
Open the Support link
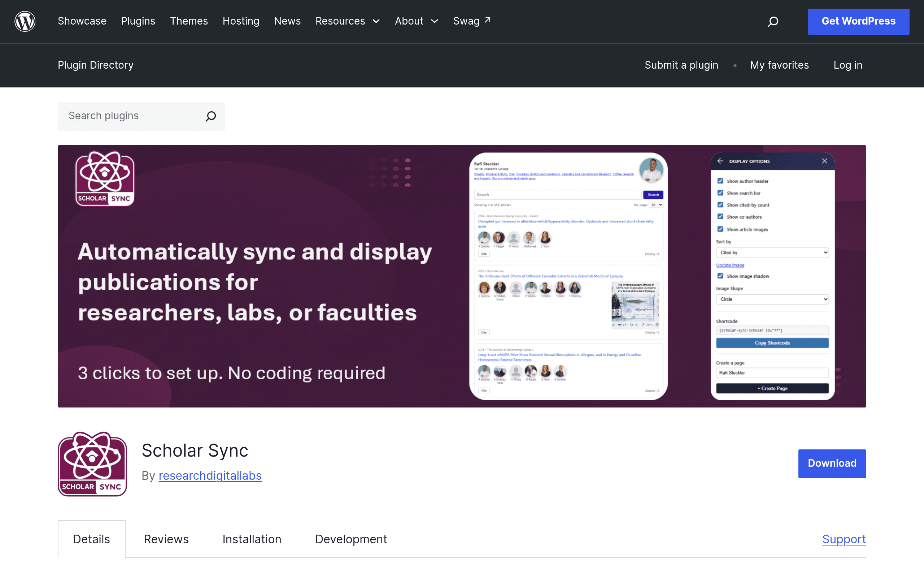(844, 539)
